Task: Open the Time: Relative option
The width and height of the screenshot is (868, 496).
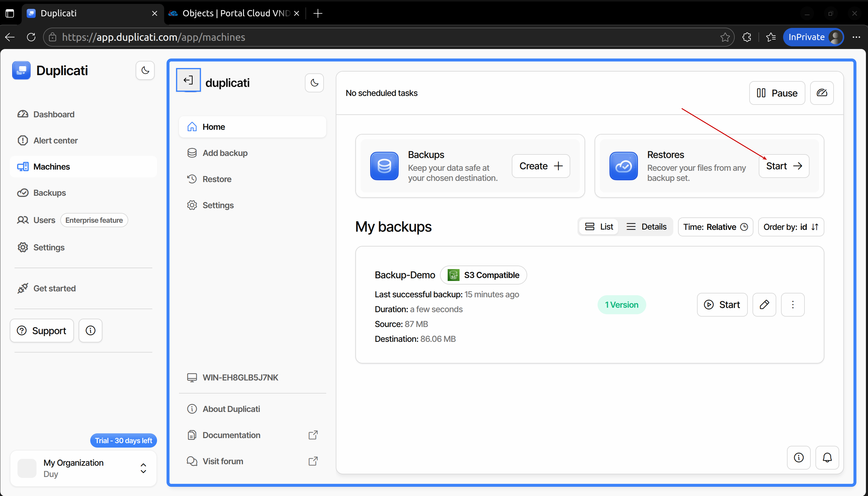Action: [x=715, y=227]
